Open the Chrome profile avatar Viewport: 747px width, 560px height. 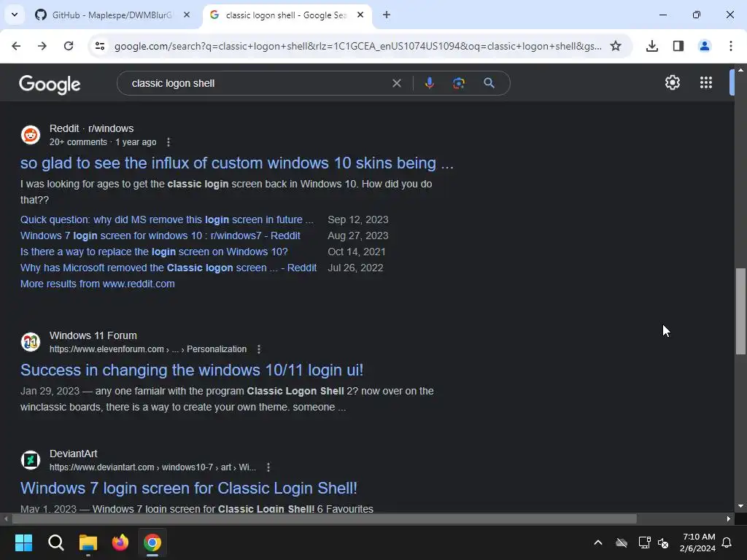coord(704,46)
